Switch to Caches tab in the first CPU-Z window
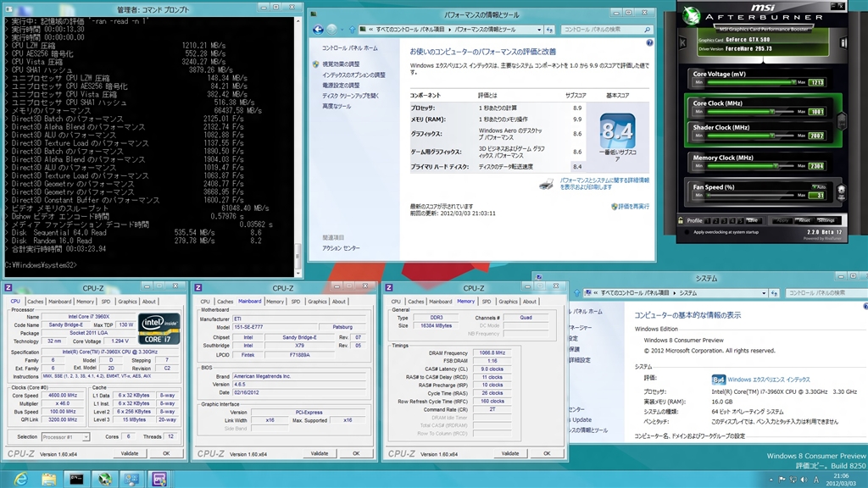This screenshot has width=868, height=488. coord(36,301)
